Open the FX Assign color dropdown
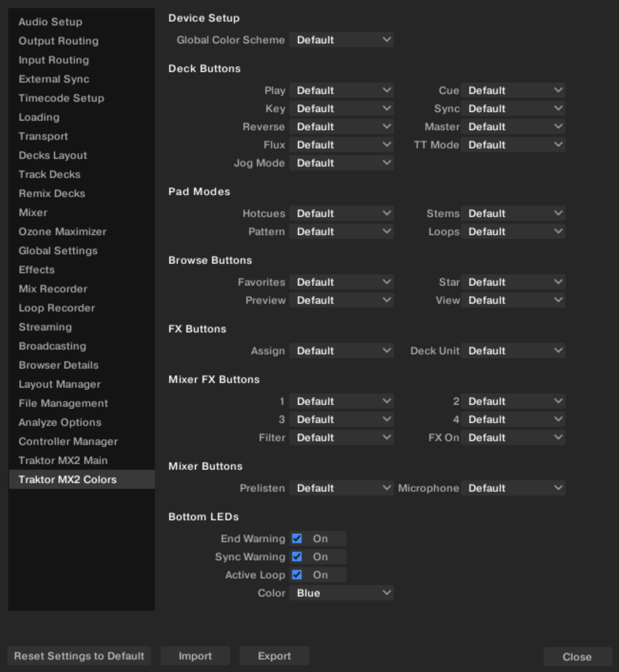The height and width of the screenshot is (672, 619). (x=342, y=351)
